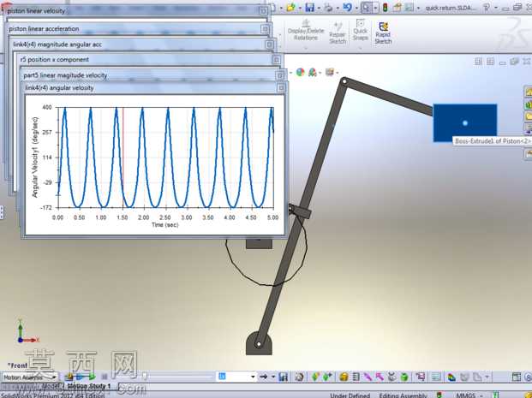
Task: Click the XYZ orientation triad
Action: pyautogui.click(x=27, y=331)
